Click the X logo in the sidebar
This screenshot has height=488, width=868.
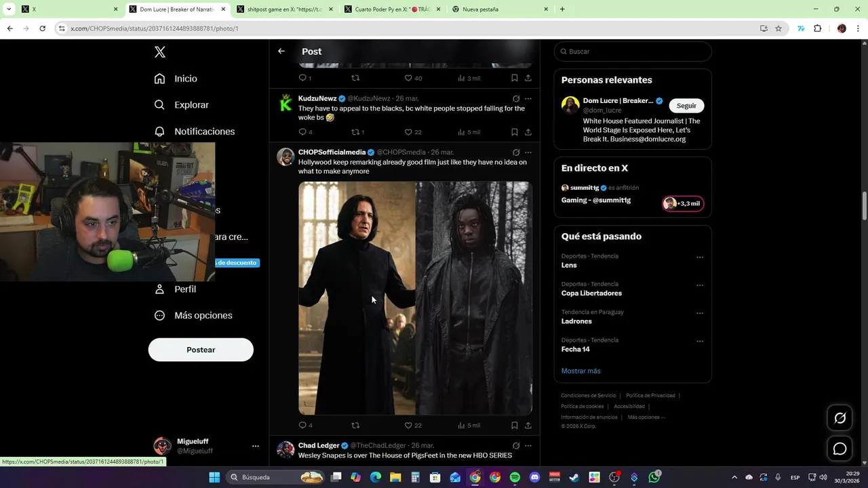pos(160,52)
